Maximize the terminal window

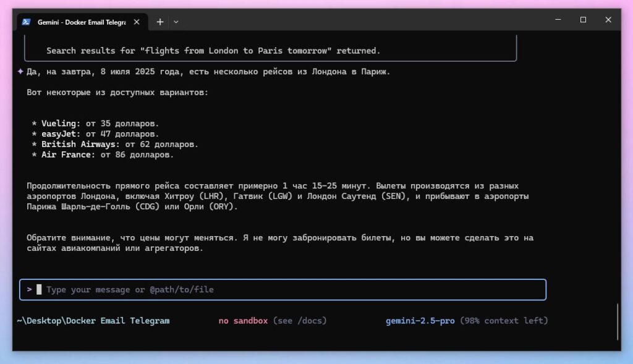[582, 20]
